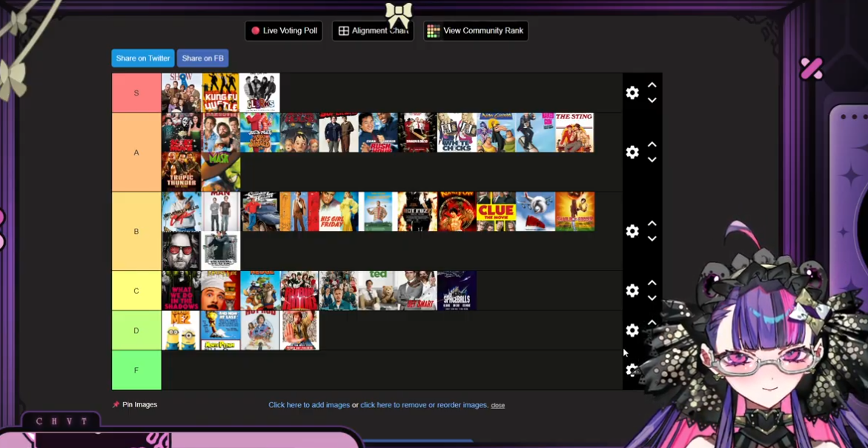The width and height of the screenshot is (868, 448).
Task: Share tier list on FB
Action: pos(202,58)
